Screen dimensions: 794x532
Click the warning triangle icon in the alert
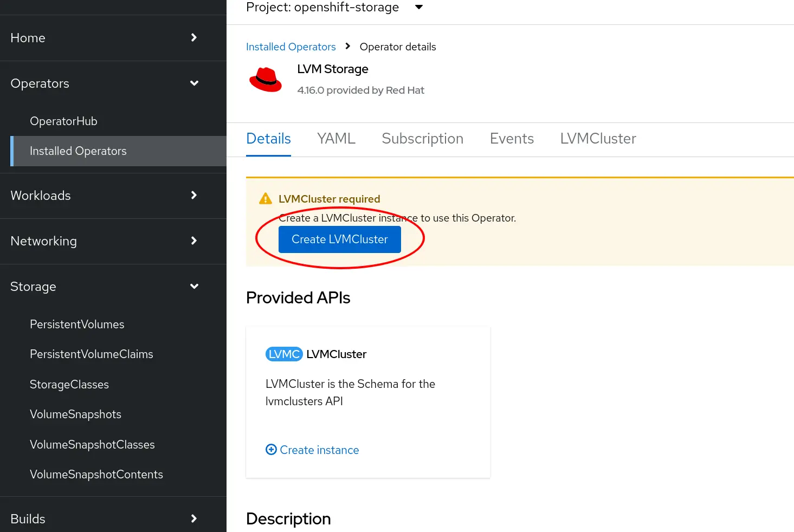pyautogui.click(x=266, y=199)
